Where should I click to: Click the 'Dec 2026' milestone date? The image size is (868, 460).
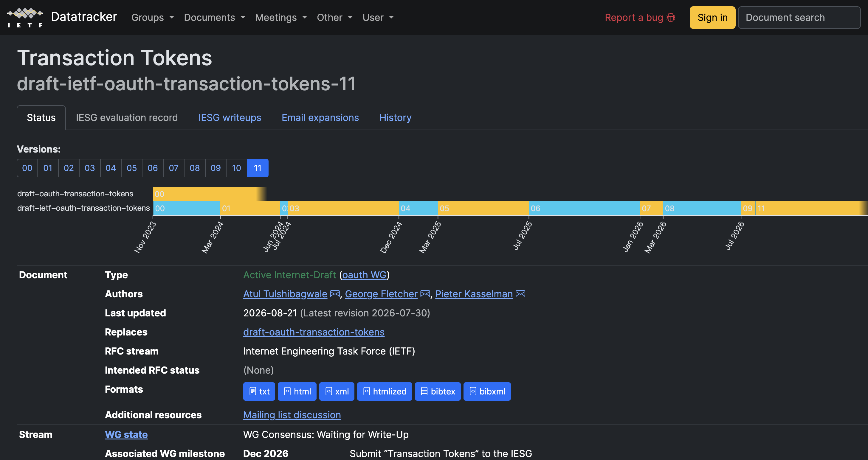coord(266,454)
